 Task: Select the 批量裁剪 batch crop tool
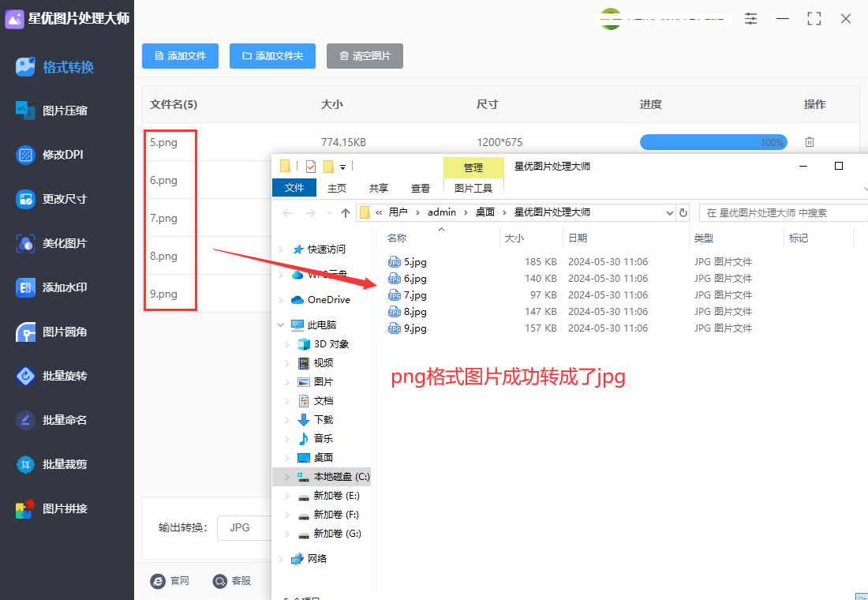point(51,464)
